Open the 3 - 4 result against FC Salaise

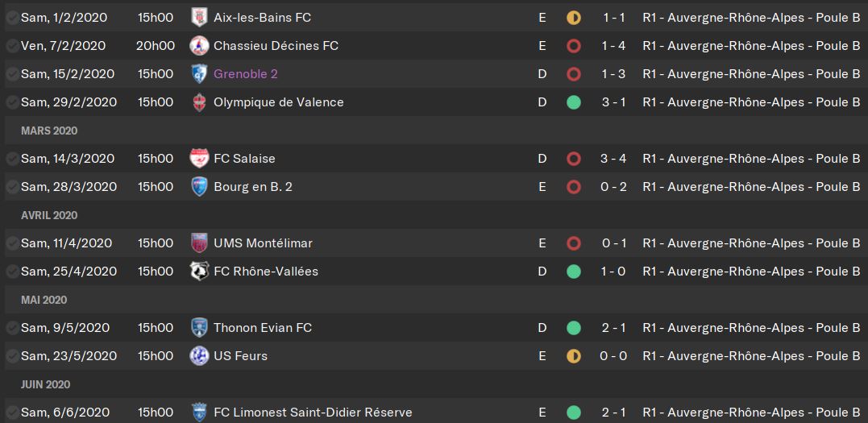pos(613,159)
